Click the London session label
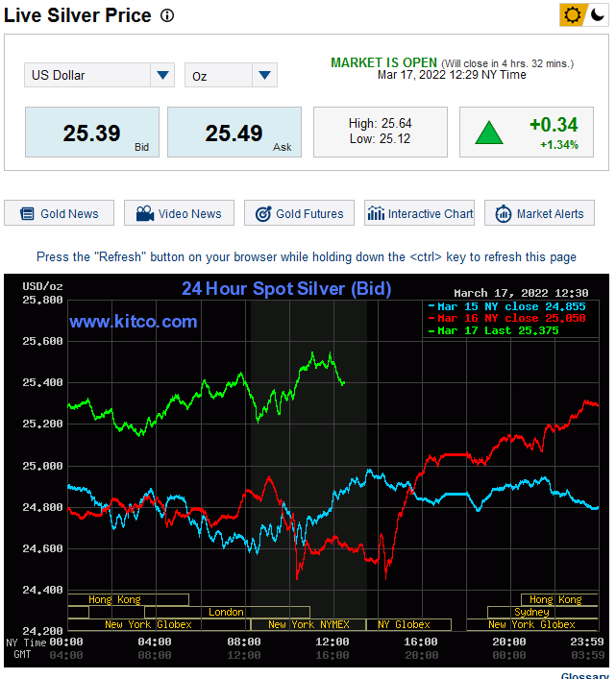 pos(227,613)
